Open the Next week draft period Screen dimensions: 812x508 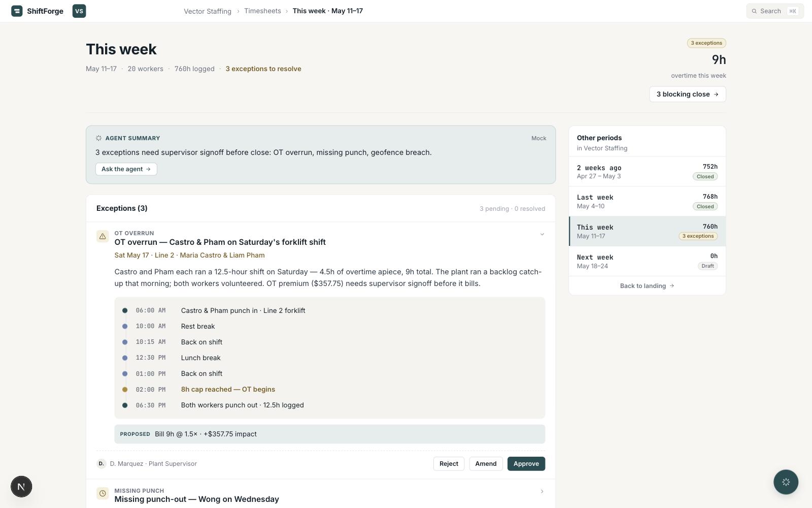[647, 261]
